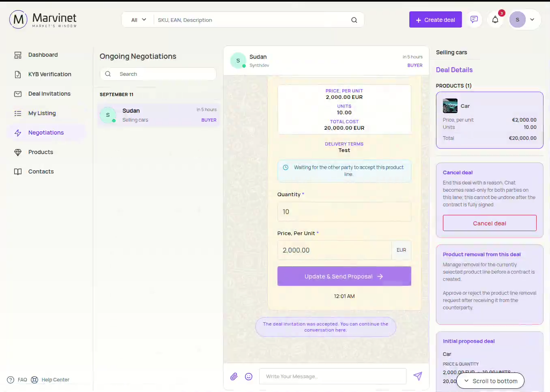The image size is (550, 392).
Task: Click the PRODUCTS (1) label
Action: pos(454,86)
